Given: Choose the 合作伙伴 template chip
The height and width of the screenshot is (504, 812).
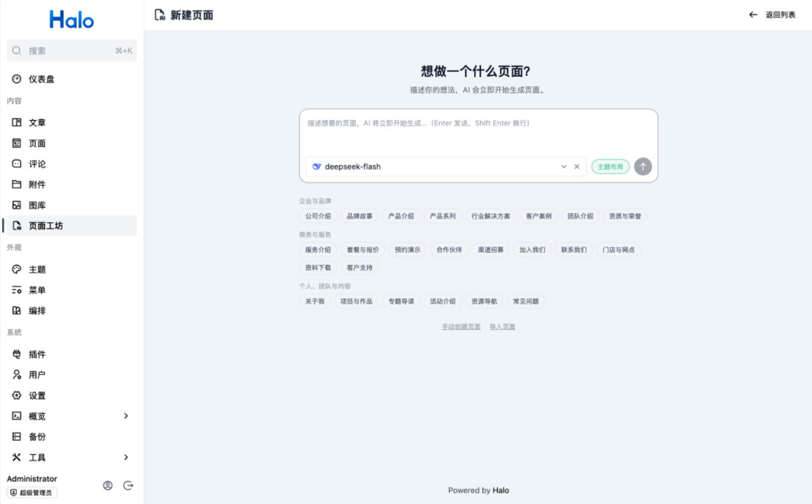Looking at the screenshot, I should [x=449, y=250].
